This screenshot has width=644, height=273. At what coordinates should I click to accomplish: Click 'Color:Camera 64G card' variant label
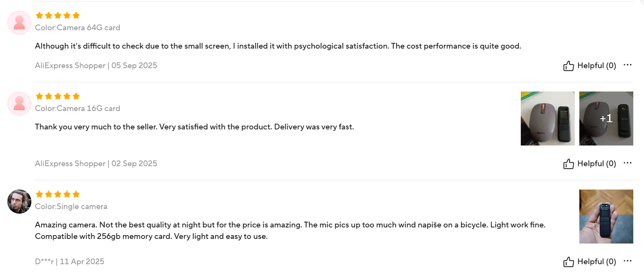(x=77, y=28)
